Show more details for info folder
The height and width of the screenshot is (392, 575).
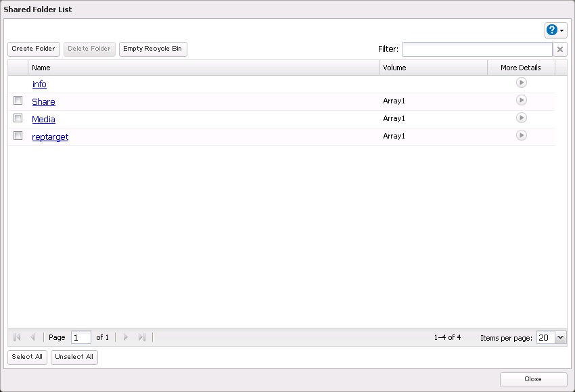(521, 82)
